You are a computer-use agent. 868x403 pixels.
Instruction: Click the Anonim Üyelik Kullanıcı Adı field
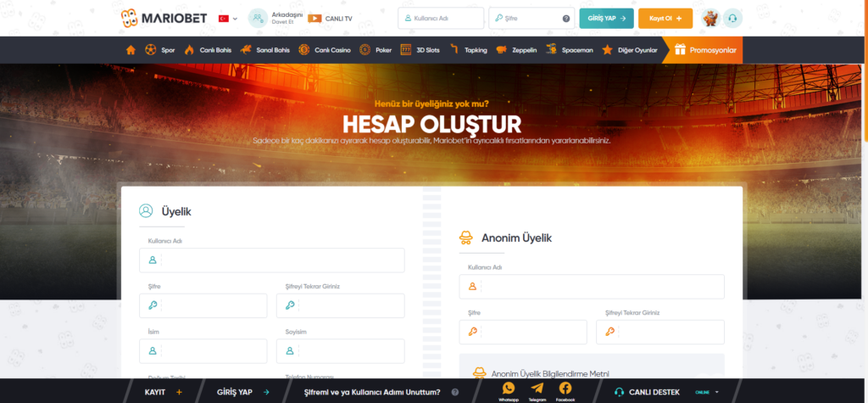pos(592,287)
